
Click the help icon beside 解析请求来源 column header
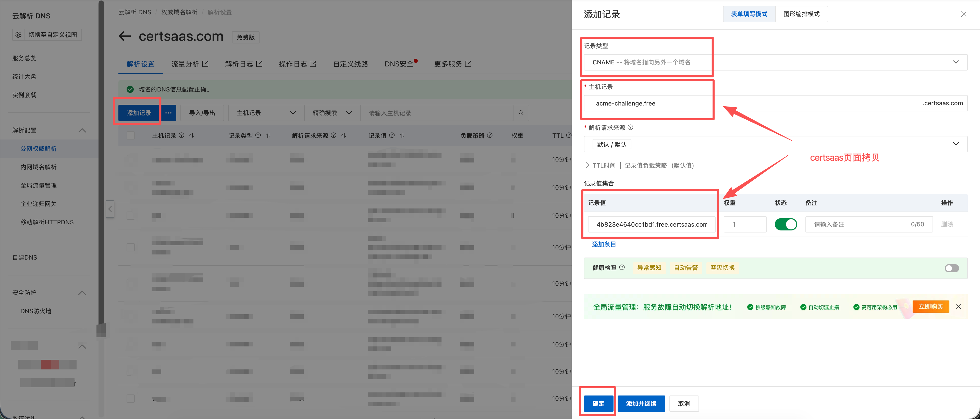click(x=334, y=135)
